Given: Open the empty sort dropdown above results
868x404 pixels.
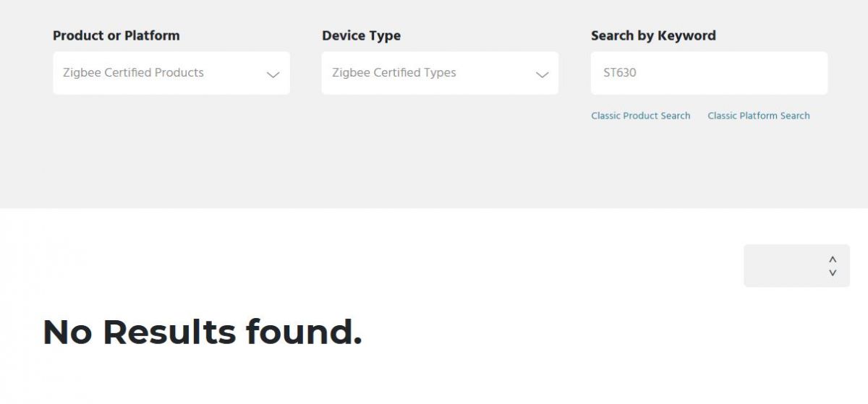Looking at the screenshot, I should (796, 265).
